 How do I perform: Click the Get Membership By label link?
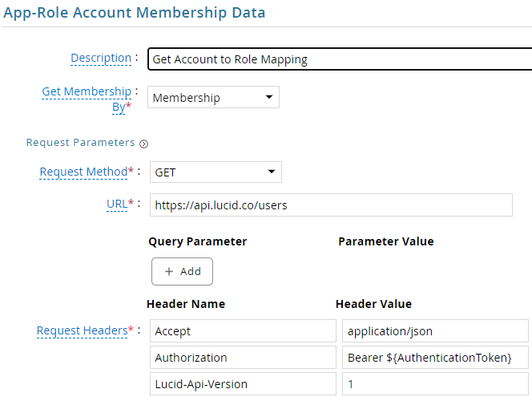(x=87, y=99)
